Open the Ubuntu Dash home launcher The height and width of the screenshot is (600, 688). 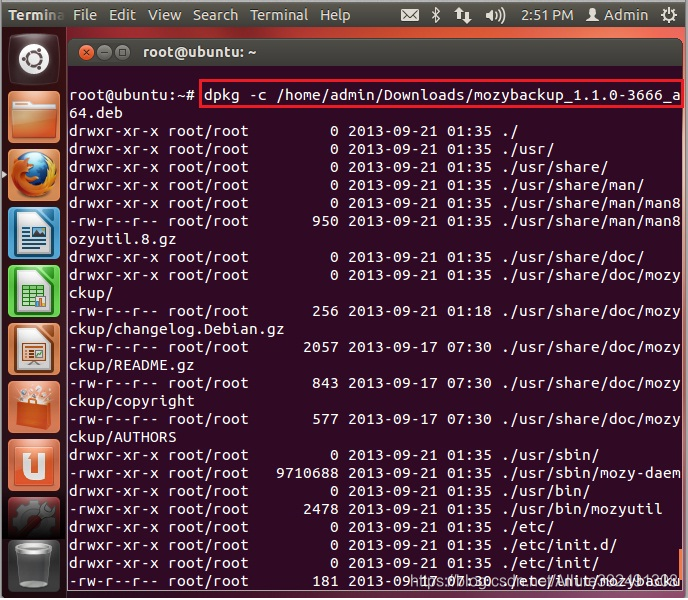[34, 59]
